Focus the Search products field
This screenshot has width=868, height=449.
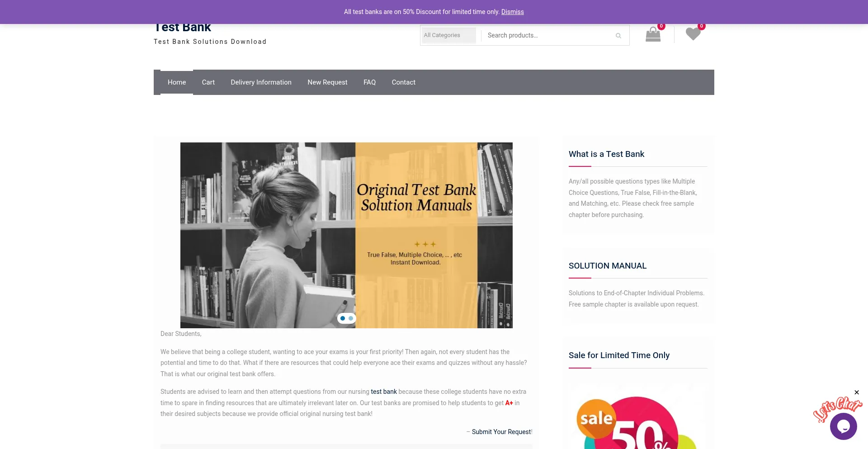pos(547,35)
